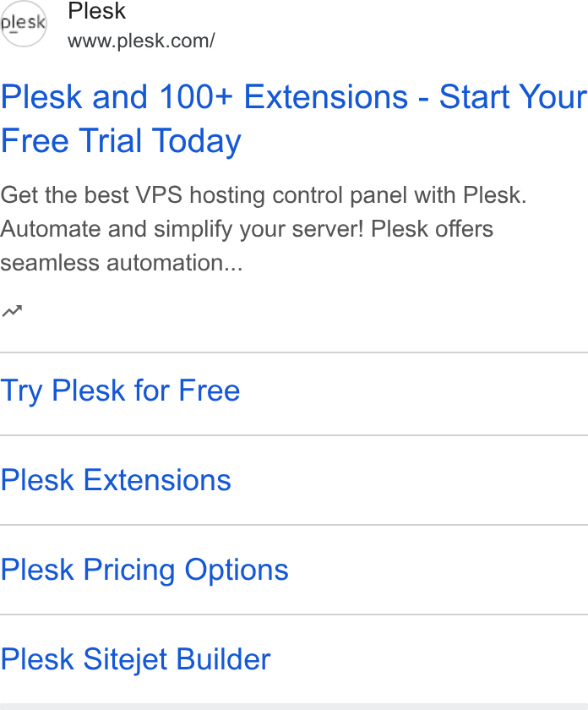Click 'Free Trial Today' headline text
This screenshot has height=710, width=588.
click(x=121, y=141)
